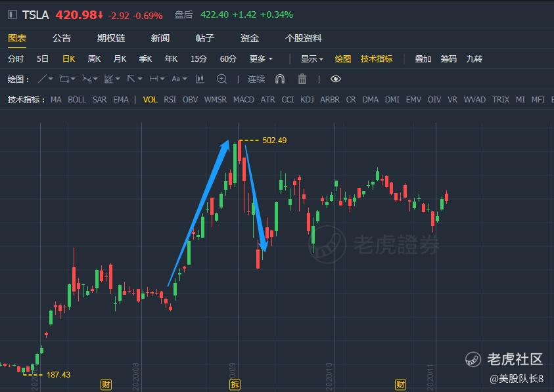Click the 拆 stock split marker
The image size is (554, 392).
pos(235,384)
